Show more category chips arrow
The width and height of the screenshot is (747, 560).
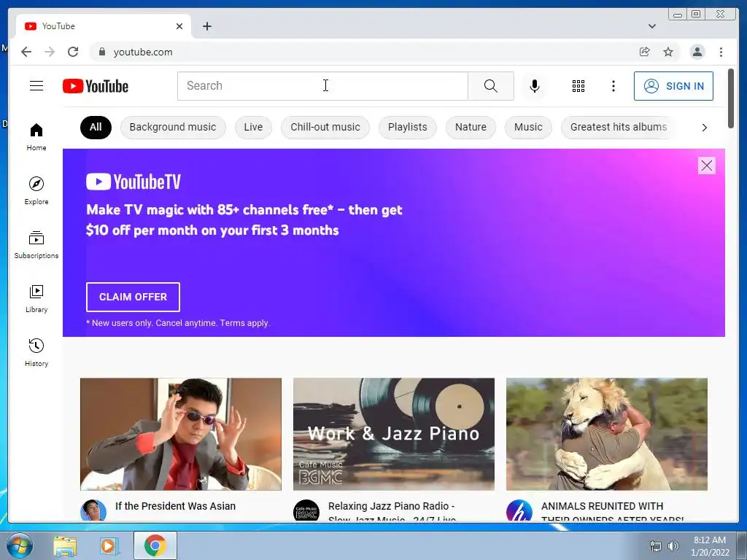[x=704, y=128]
